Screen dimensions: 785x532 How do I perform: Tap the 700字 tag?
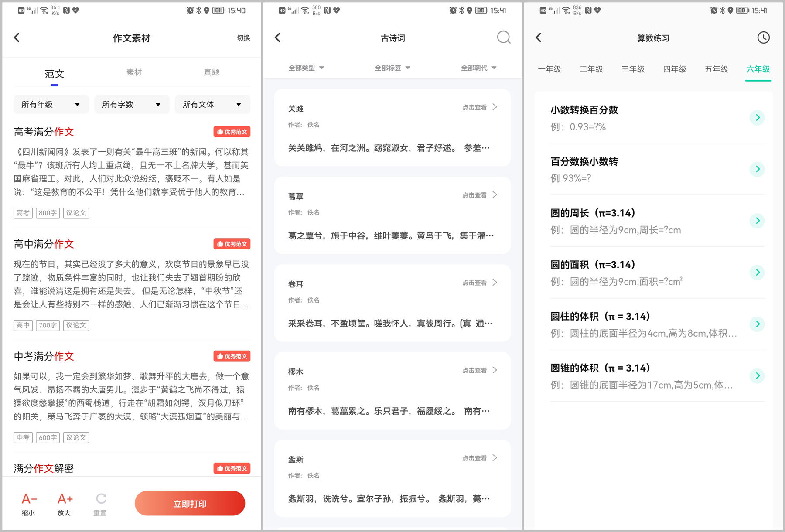(x=48, y=325)
